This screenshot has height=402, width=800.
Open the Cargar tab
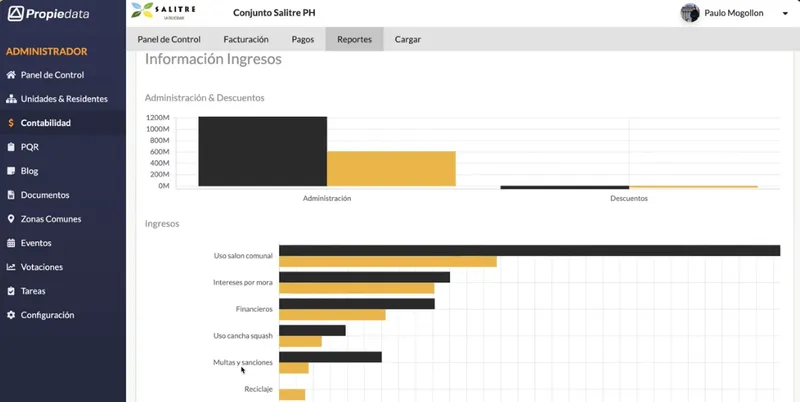[x=408, y=39]
